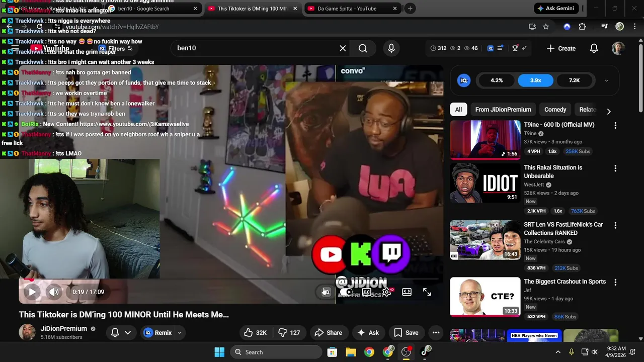Open options menu for T9ine 600 lb

(615, 125)
